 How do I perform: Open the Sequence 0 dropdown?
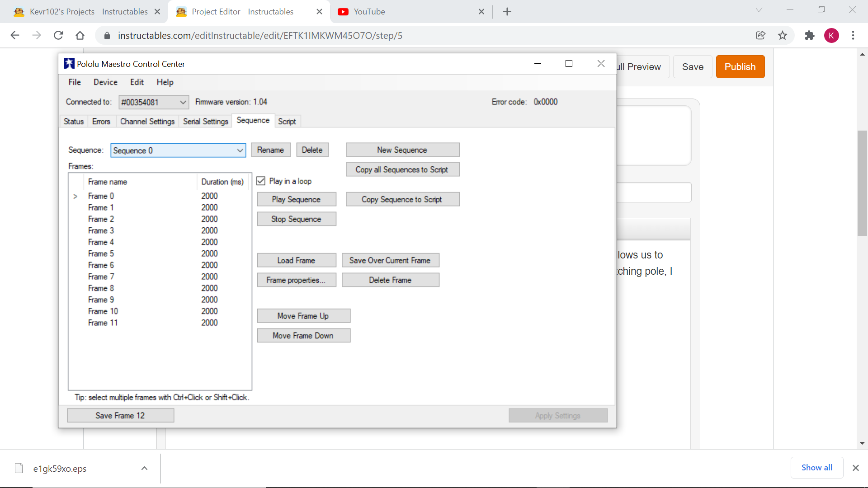240,150
